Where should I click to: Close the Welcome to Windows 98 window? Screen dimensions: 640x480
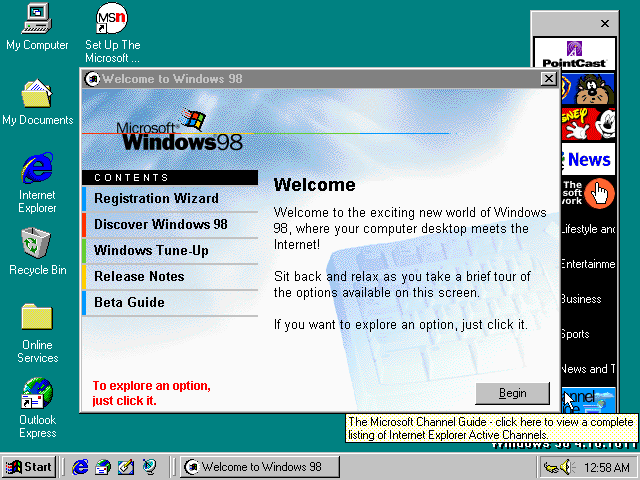click(549, 78)
